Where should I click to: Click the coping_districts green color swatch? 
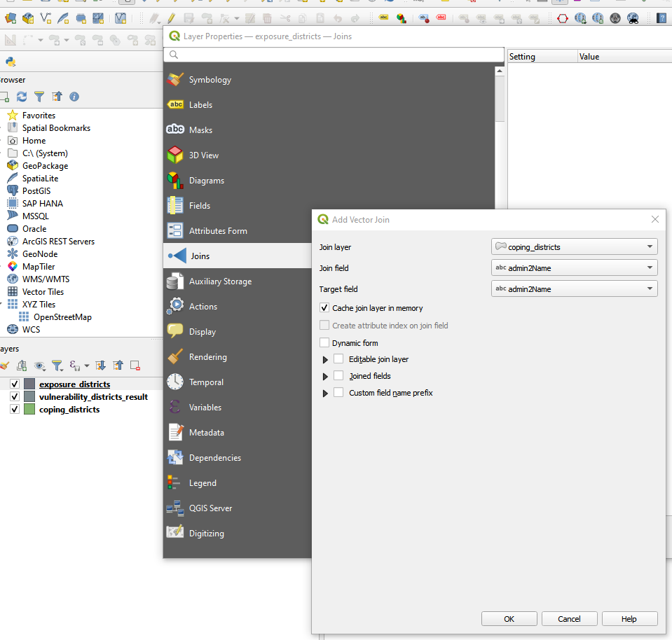pyautogui.click(x=29, y=410)
